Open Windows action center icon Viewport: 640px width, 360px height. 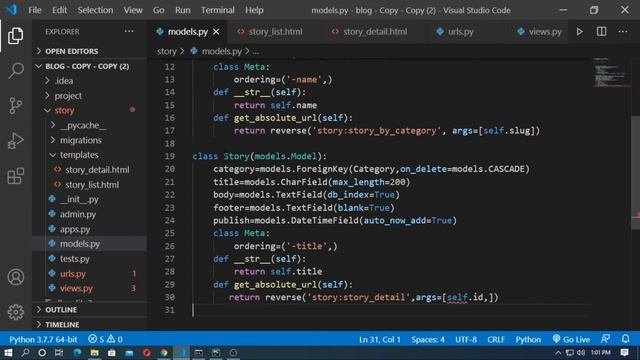624,353
